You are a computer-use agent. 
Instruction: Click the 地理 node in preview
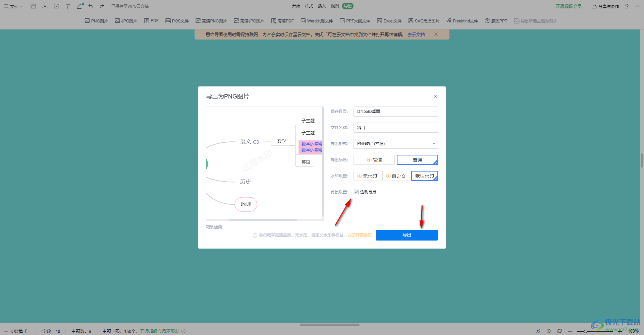pyautogui.click(x=246, y=204)
